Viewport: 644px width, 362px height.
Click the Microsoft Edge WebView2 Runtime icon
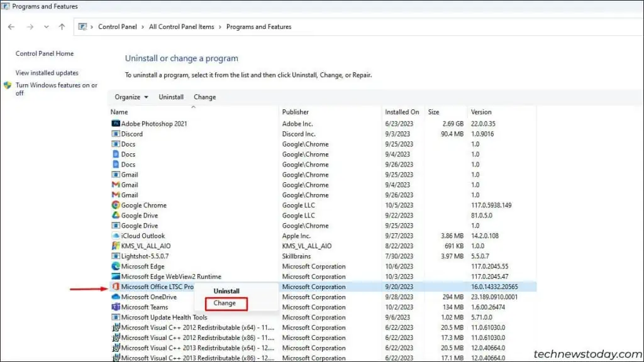[116, 277]
